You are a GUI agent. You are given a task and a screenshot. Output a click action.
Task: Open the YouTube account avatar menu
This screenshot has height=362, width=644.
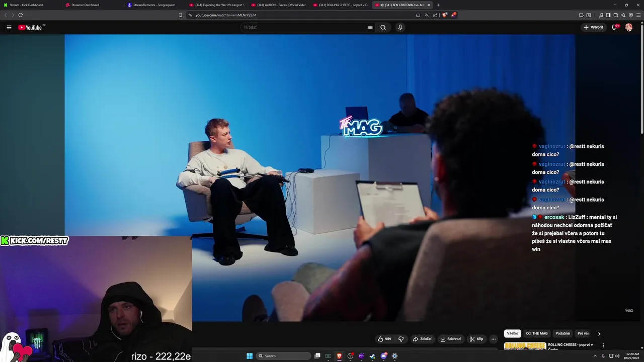pos(629,28)
